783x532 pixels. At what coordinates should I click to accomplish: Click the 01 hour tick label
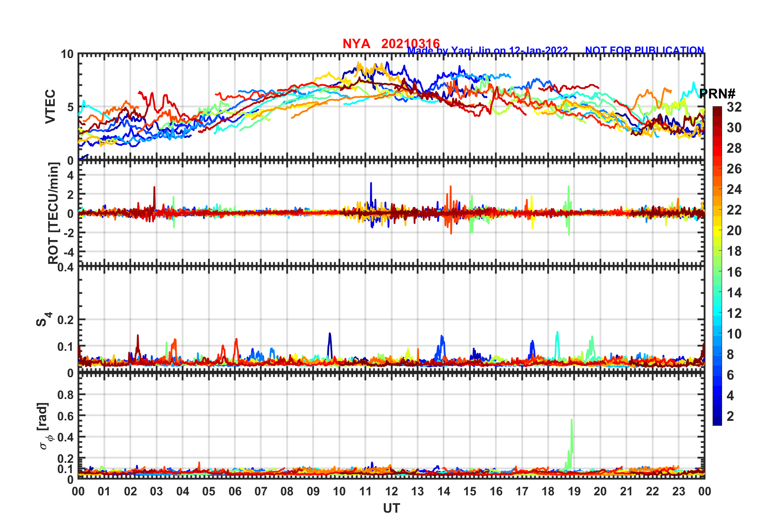(x=104, y=491)
